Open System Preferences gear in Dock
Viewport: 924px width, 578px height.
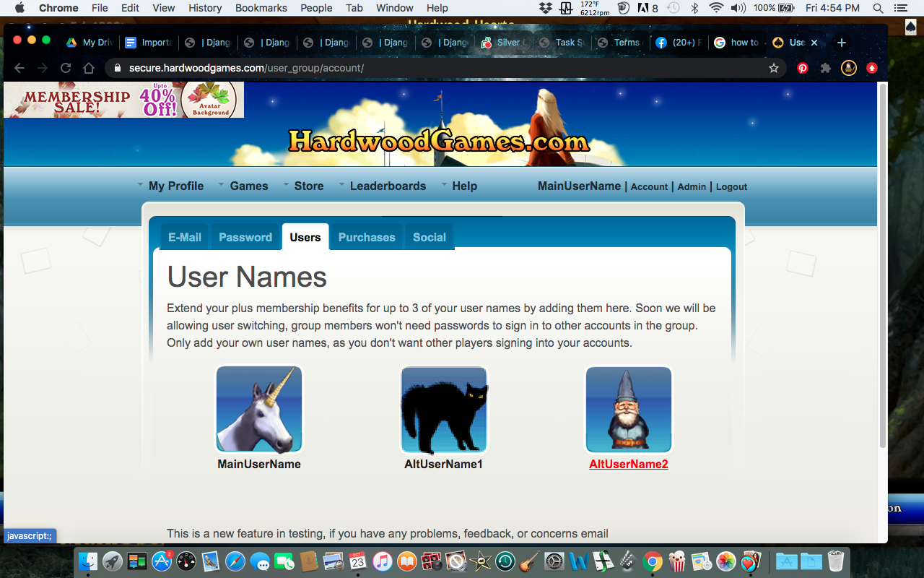(x=554, y=561)
